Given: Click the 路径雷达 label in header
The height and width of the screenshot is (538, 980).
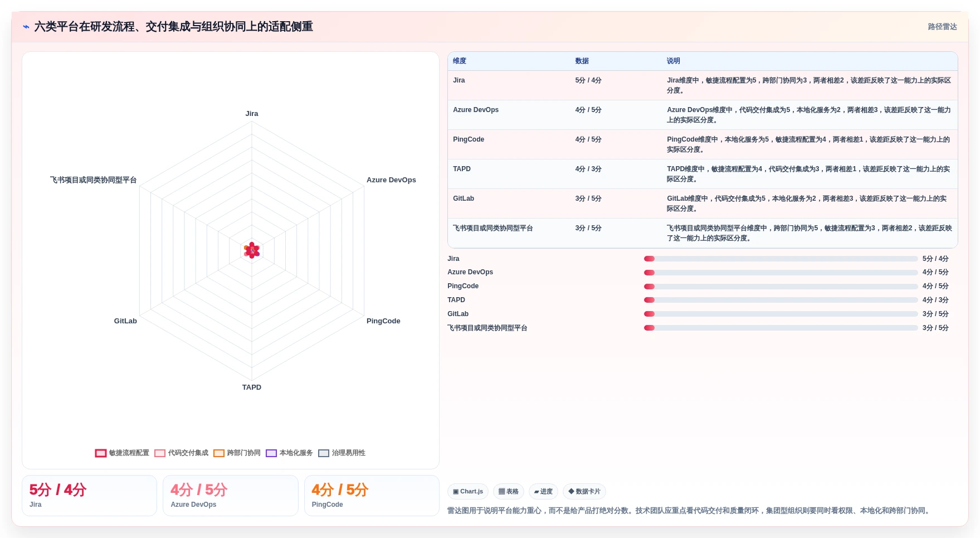Looking at the screenshot, I should point(942,27).
